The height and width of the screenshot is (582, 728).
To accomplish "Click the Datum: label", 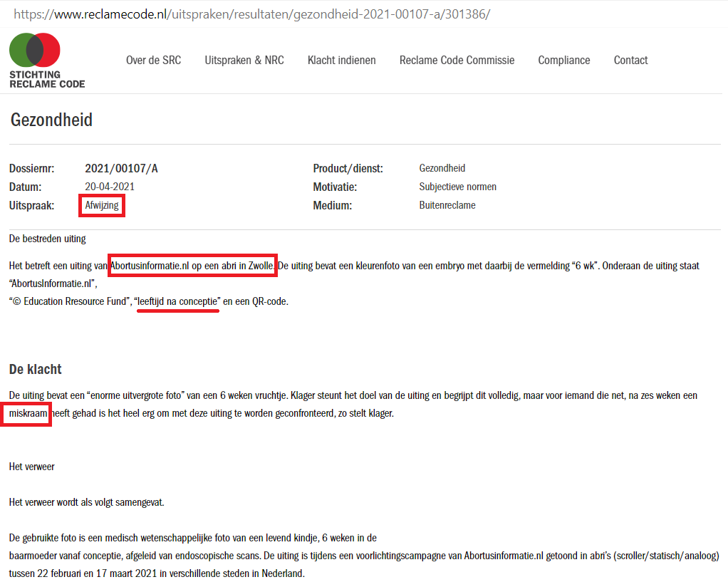I will click(25, 187).
